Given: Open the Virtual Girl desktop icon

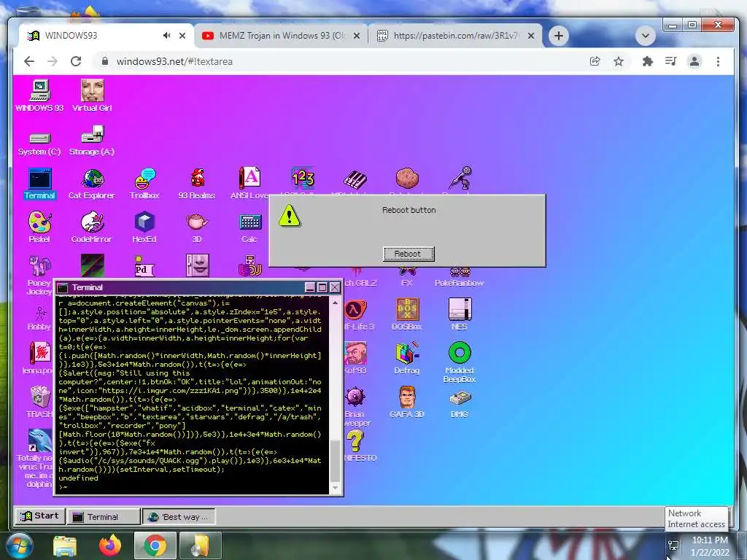Looking at the screenshot, I should (92, 96).
